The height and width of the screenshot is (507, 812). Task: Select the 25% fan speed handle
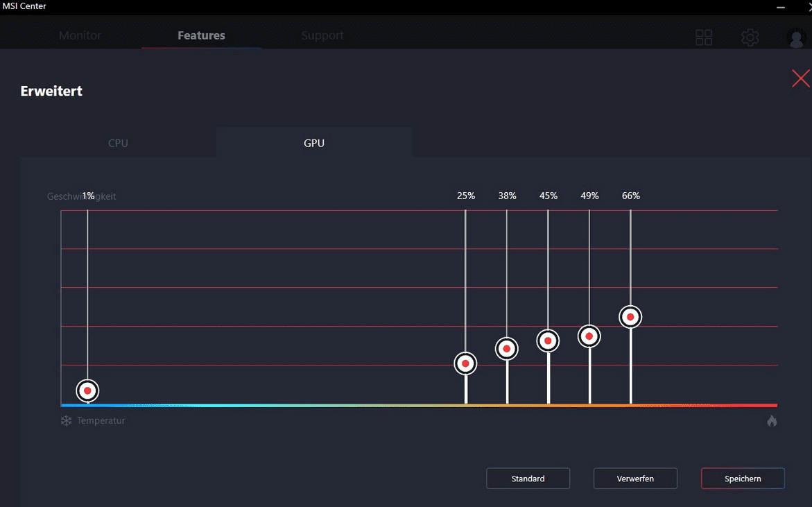pos(465,363)
